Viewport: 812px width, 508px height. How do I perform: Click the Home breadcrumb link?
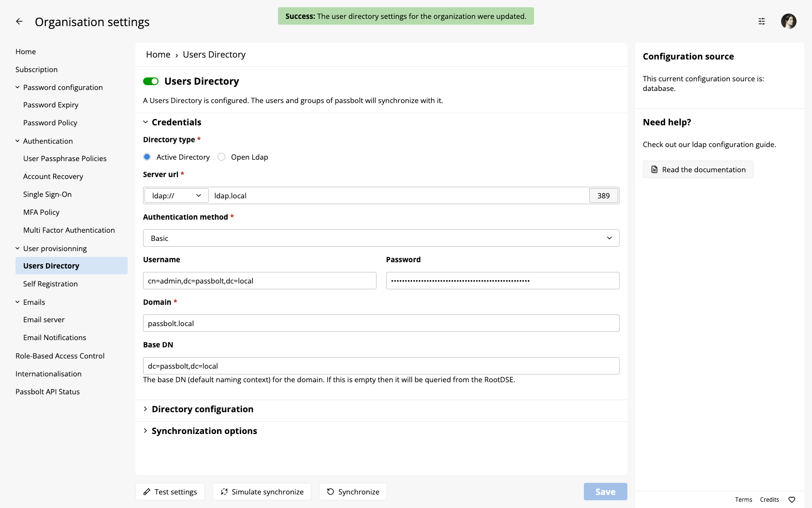tap(158, 55)
